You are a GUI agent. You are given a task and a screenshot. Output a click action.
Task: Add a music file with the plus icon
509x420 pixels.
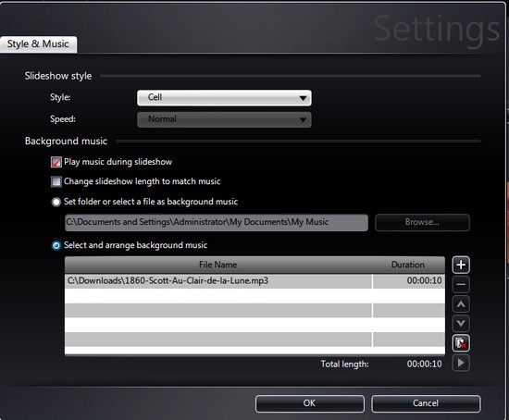(x=461, y=265)
